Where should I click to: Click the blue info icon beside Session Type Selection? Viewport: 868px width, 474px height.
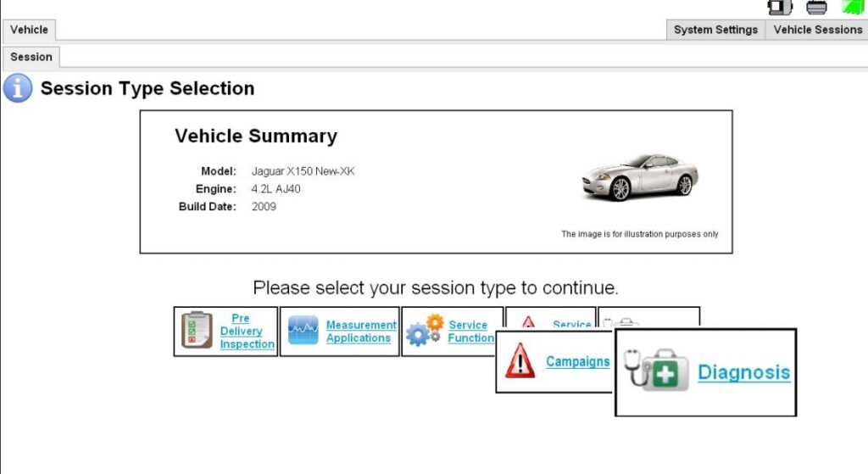coord(18,88)
